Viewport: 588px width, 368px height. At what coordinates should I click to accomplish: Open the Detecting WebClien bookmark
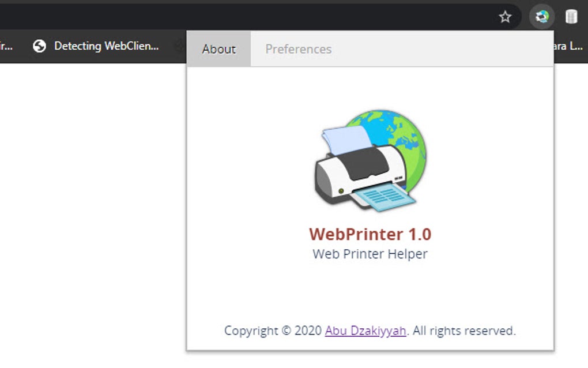(x=107, y=46)
